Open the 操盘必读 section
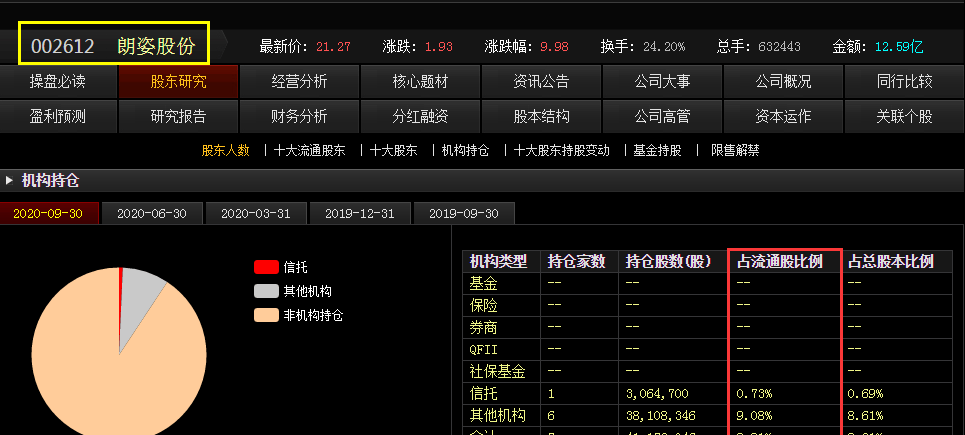 click(x=58, y=81)
